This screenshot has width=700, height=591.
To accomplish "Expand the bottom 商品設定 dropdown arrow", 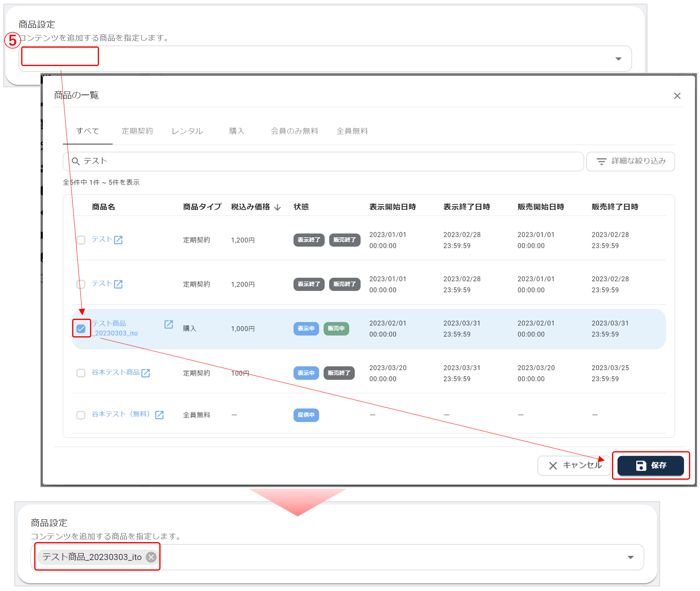I will click(x=630, y=558).
